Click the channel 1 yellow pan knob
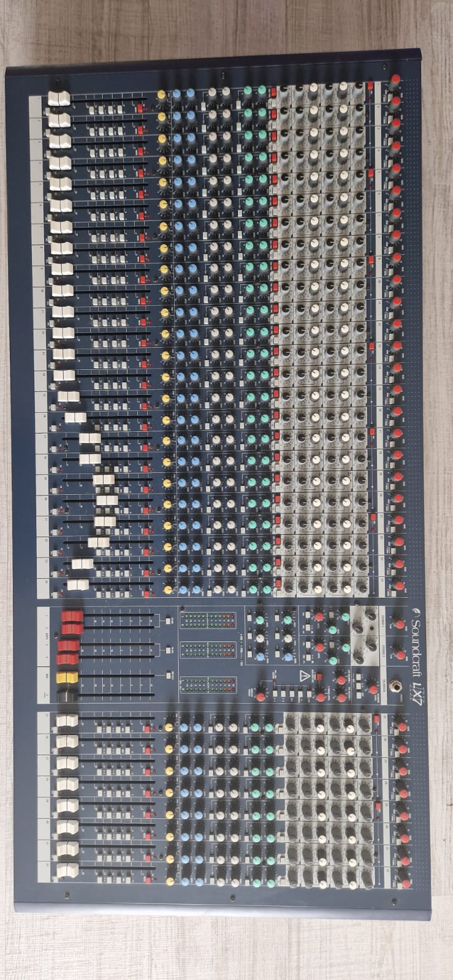The height and width of the screenshot is (980, 453). click(162, 95)
